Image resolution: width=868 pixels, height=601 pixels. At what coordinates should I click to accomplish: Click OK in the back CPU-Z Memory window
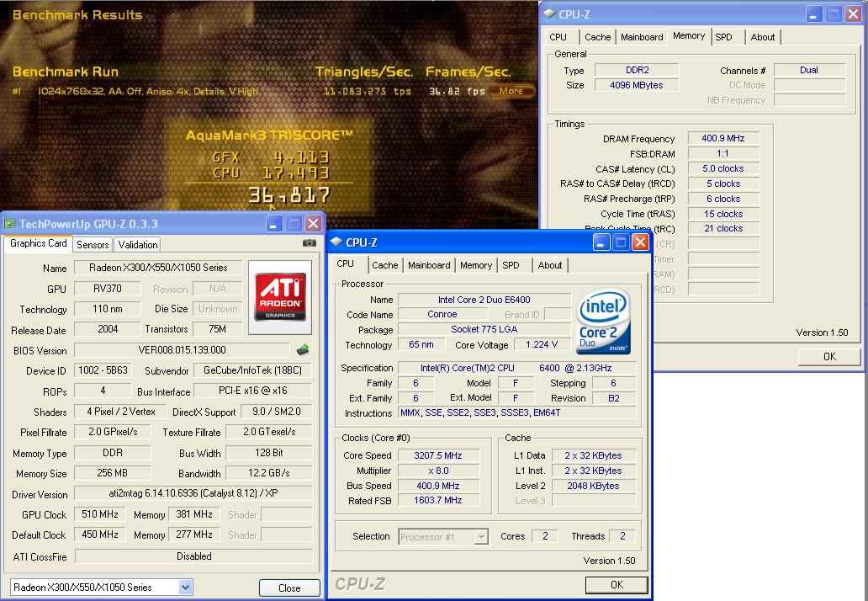click(829, 357)
